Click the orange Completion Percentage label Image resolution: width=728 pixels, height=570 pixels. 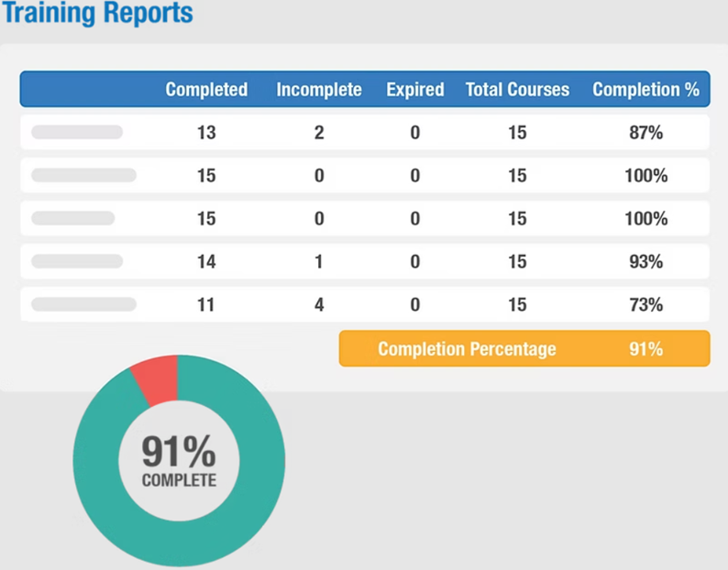pos(467,349)
